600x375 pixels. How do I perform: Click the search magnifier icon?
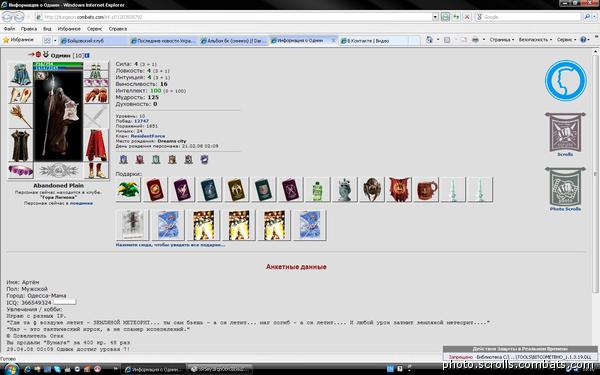[x=587, y=17]
